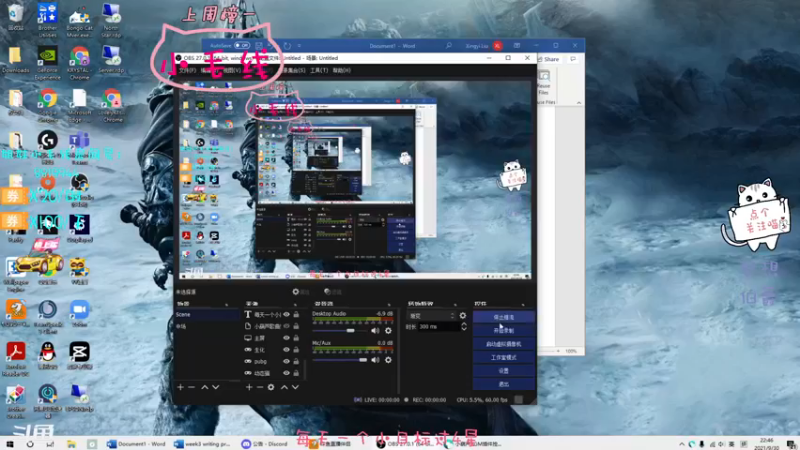Hide the pubg source with its eye

pos(286,361)
